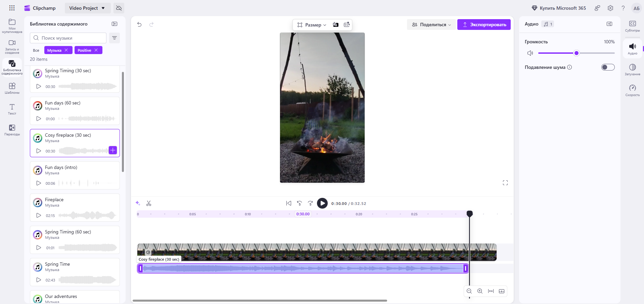This screenshot has height=304, width=644.
Task: Remove background with toolbar icon
Action: tap(335, 25)
